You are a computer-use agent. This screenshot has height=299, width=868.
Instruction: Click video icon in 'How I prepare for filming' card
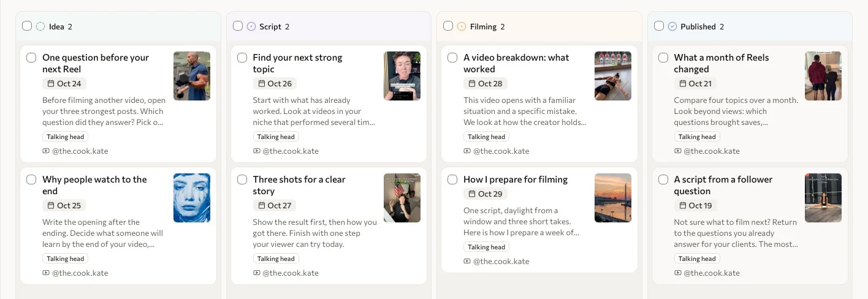(467, 261)
